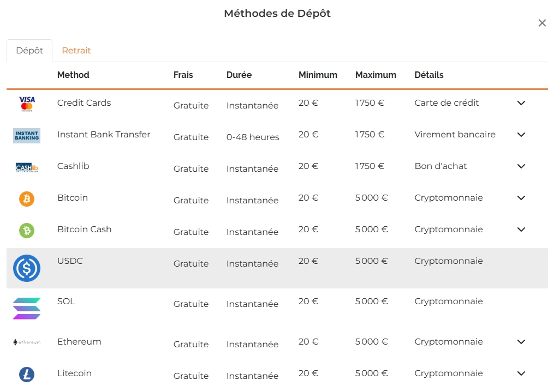Image resolution: width=554 pixels, height=392 pixels.
Task: Click the Litecoin icon
Action: coord(26,373)
